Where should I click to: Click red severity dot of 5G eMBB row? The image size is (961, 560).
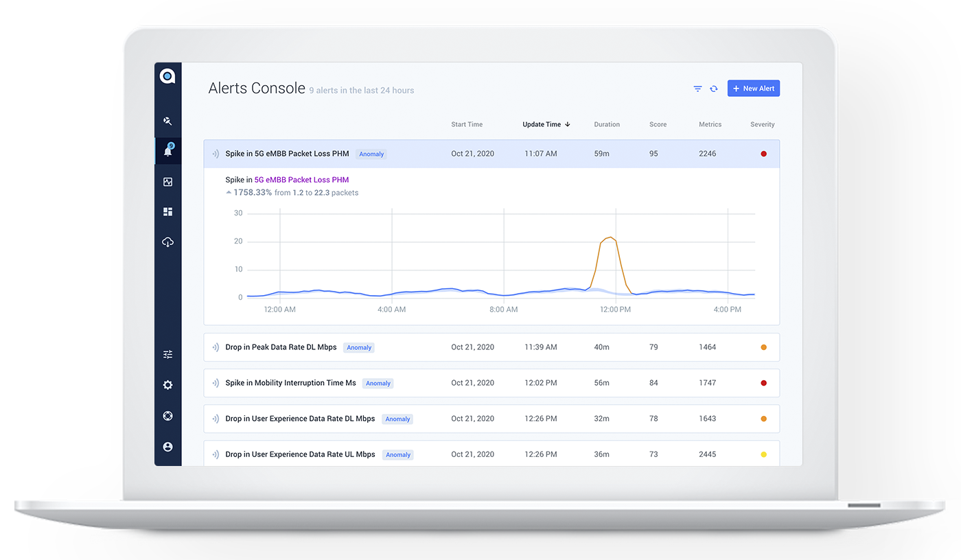(x=763, y=154)
